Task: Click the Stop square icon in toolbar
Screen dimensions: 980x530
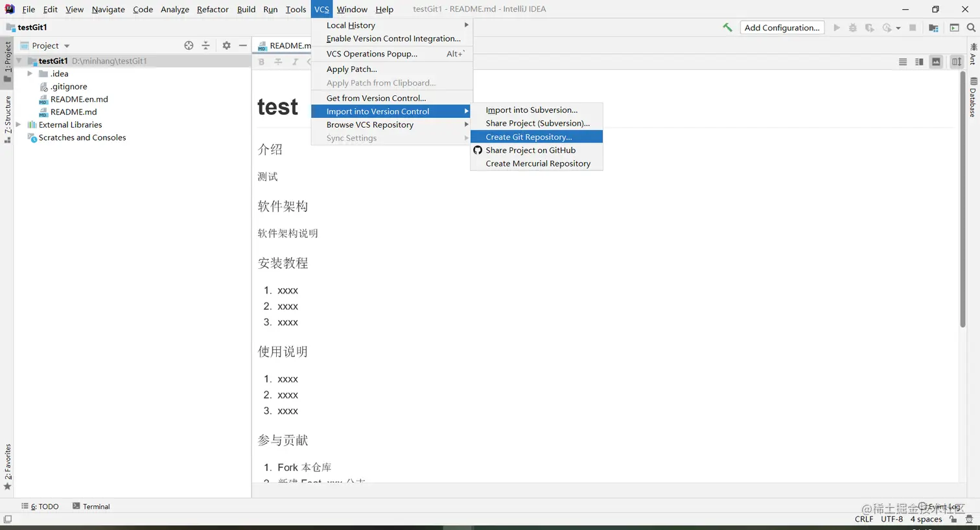Action: coord(913,28)
